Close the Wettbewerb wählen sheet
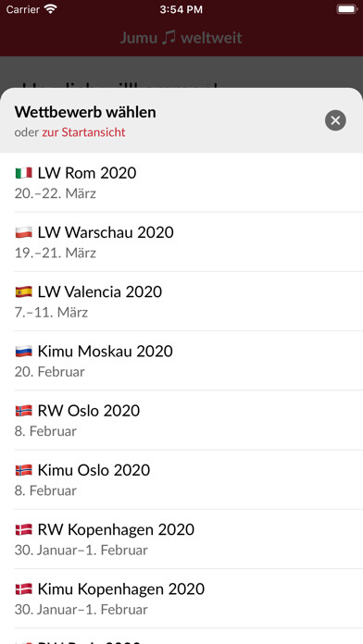This screenshot has height=644, width=363. (335, 120)
